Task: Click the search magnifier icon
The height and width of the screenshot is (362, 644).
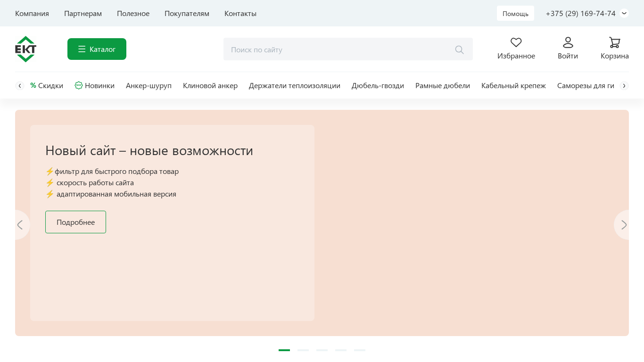Action: (459, 49)
